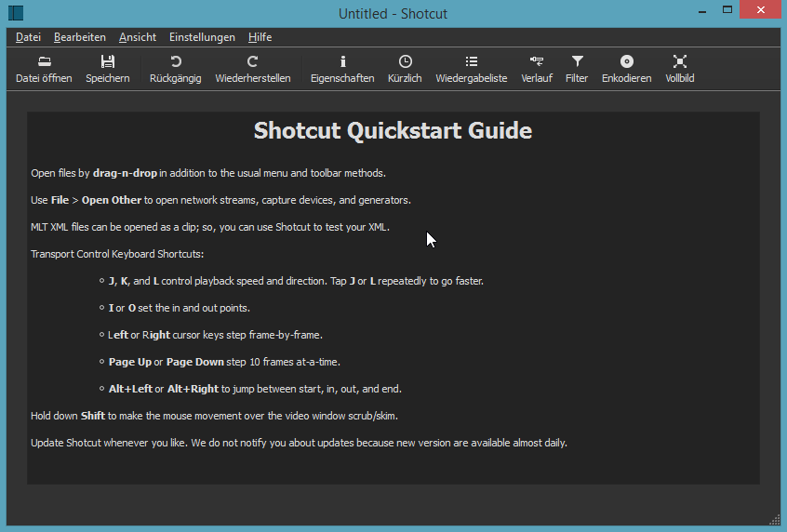Close the Shotcut window

tap(760, 10)
